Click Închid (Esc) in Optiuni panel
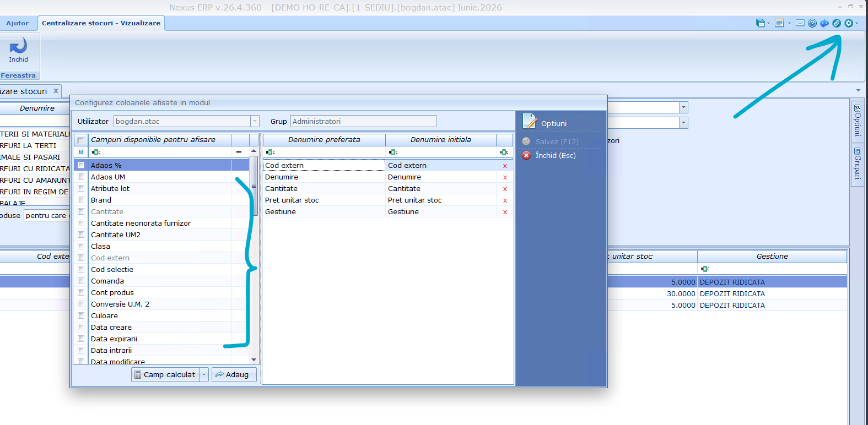The image size is (868, 425). coord(549,156)
